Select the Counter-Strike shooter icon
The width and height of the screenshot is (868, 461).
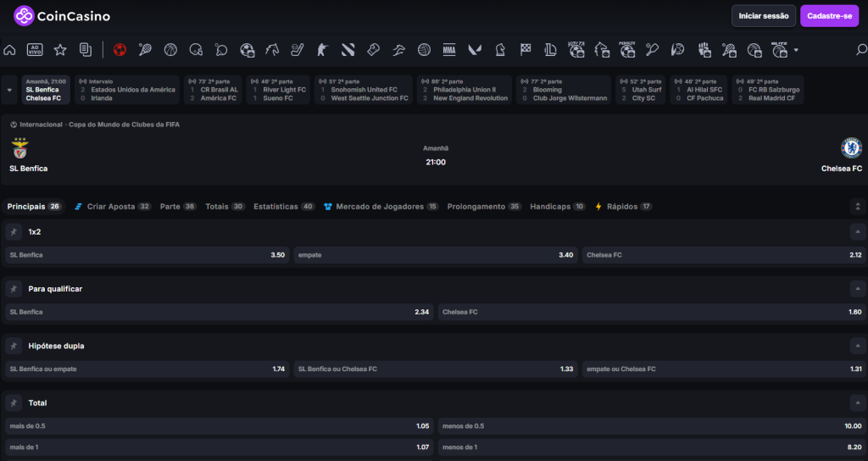click(323, 50)
